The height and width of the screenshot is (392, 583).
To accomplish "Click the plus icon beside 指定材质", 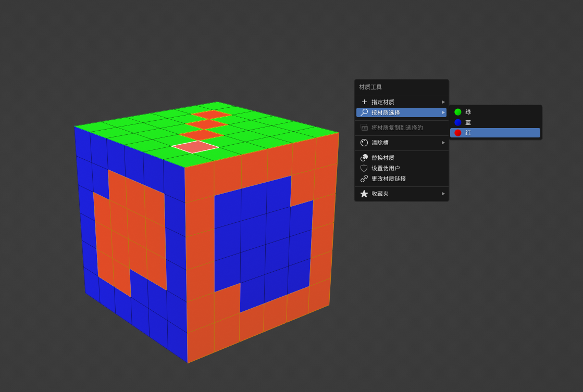I will [364, 102].
